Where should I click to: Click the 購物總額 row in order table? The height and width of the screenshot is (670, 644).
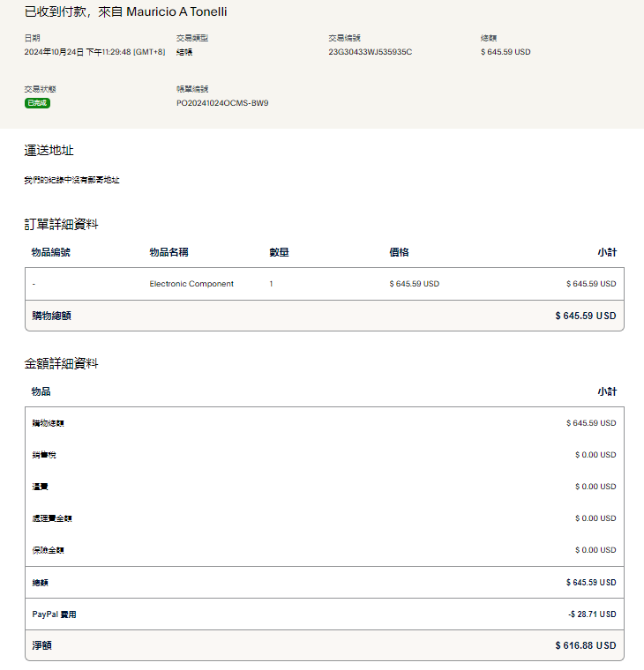click(51, 316)
